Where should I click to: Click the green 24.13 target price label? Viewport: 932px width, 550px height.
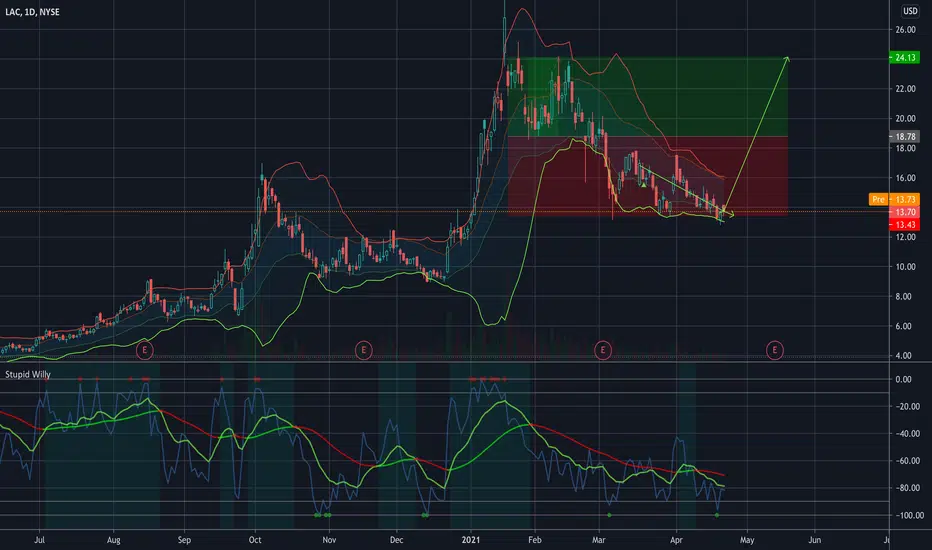click(x=904, y=58)
